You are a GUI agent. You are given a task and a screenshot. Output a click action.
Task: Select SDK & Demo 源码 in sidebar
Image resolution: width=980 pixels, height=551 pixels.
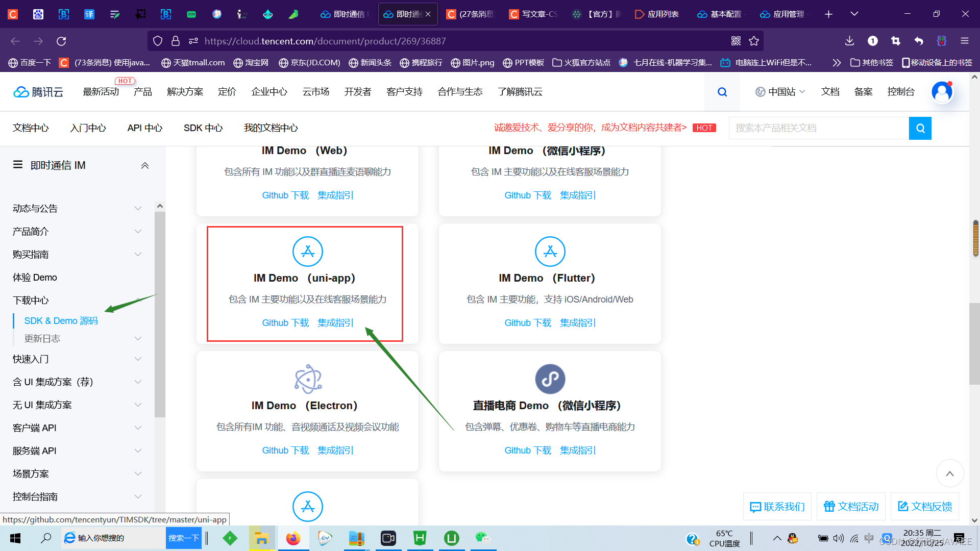(x=61, y=321)
